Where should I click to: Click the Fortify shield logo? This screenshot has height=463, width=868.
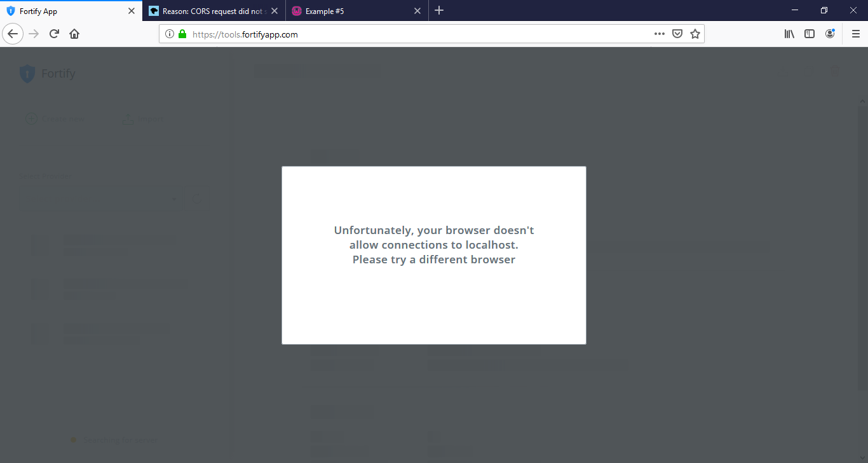[x=27, y=74]
